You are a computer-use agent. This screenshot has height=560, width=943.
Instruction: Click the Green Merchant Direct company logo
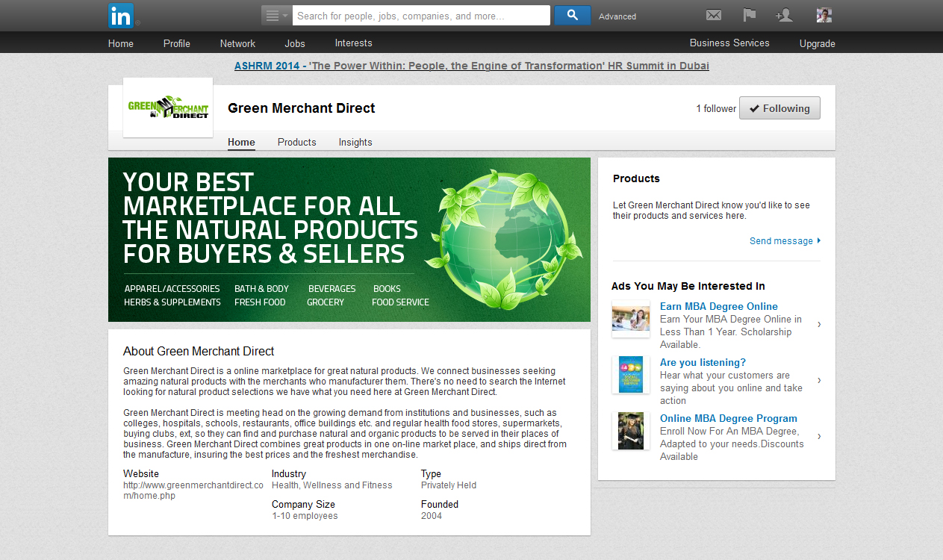tap(168, 108)
